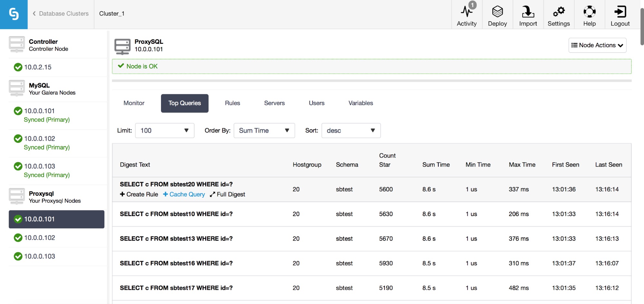Switch to the Rules tab
Screen dimensions: 644x304
[x=233, y=103]
